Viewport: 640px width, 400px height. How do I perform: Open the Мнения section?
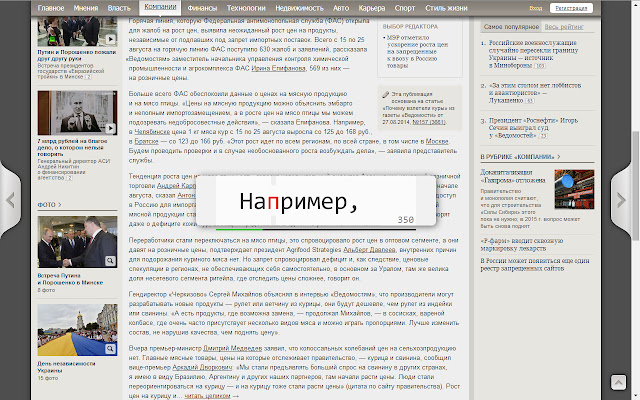coord(86,8)
